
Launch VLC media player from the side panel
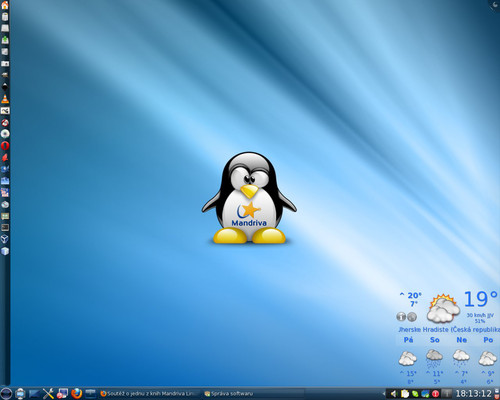[5, 99]
